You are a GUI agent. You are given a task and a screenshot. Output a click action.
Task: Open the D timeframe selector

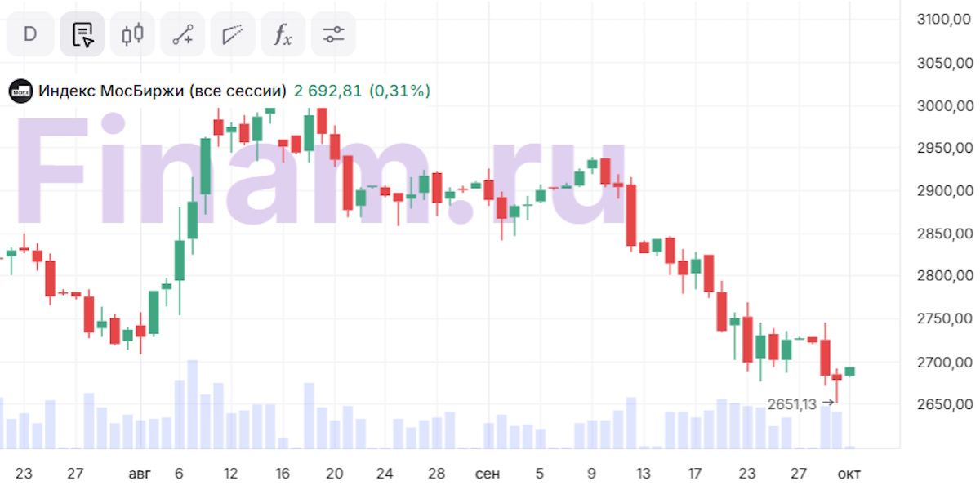point(30,34)
